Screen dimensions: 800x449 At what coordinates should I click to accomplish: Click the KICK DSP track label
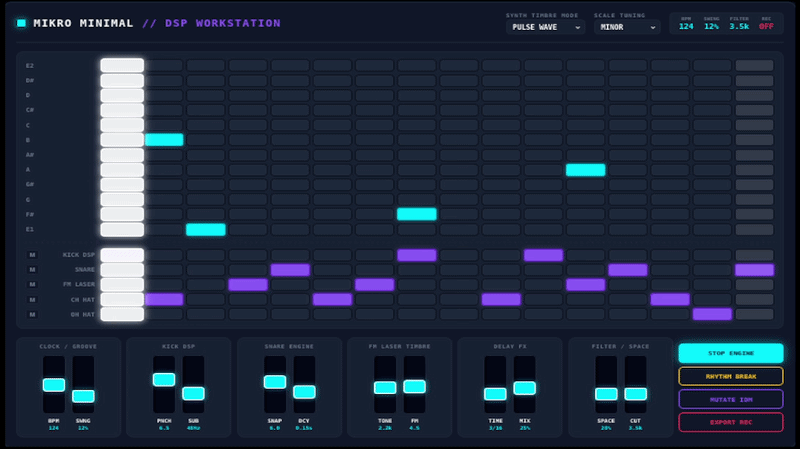tap(79, 255)
